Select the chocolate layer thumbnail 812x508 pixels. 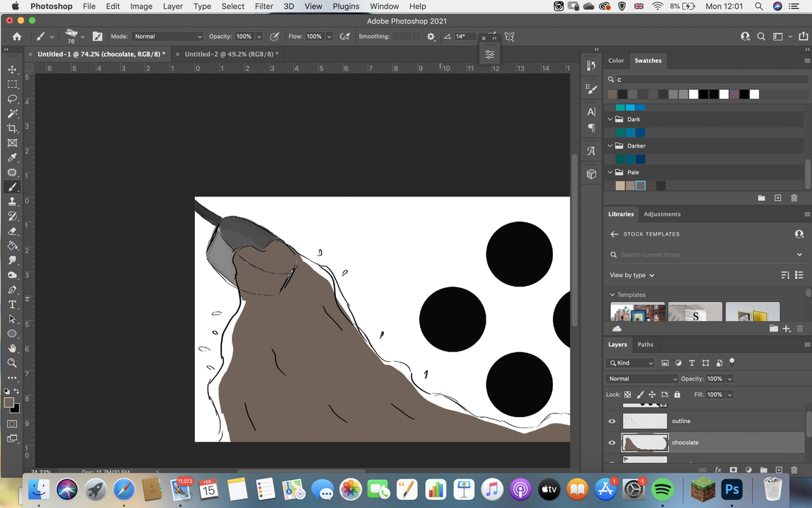pos(644,443)
